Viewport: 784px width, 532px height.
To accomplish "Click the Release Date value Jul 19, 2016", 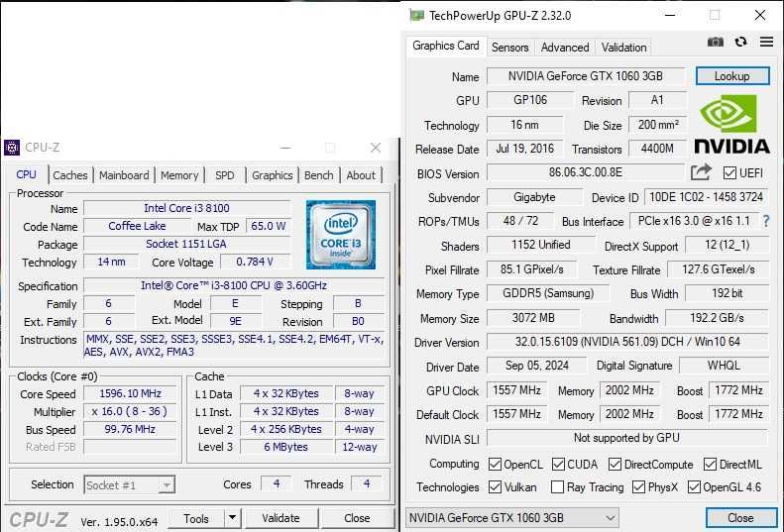I will [525, 149].
